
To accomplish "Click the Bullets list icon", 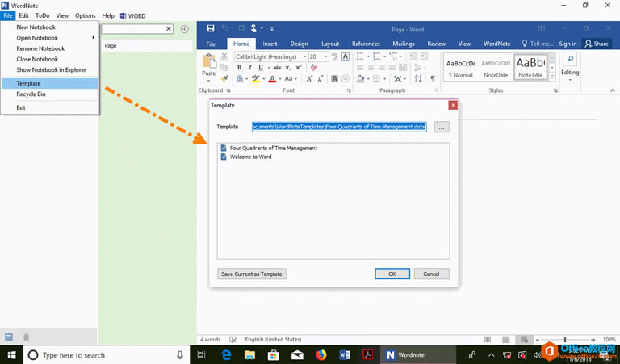I will [360, 56].
